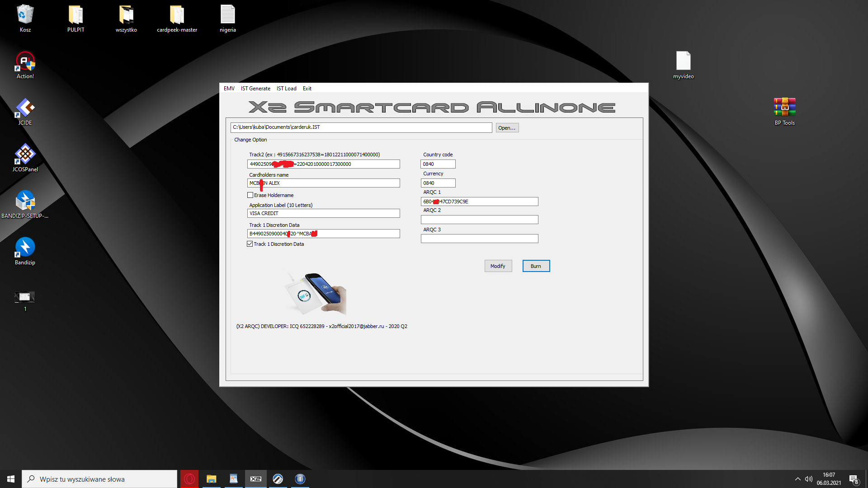Expand the hidden system tray icons chevron
Viewport: 868px width, 488px height.
pos(797,479)
